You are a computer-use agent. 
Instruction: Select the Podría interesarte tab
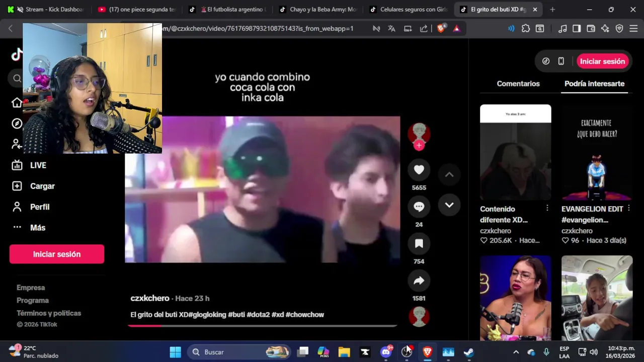point(594,83)
